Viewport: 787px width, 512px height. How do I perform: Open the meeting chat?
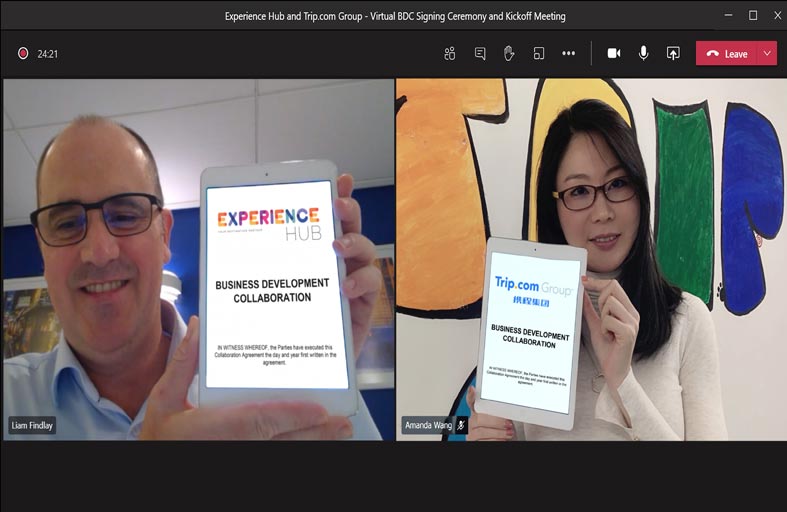480,54
